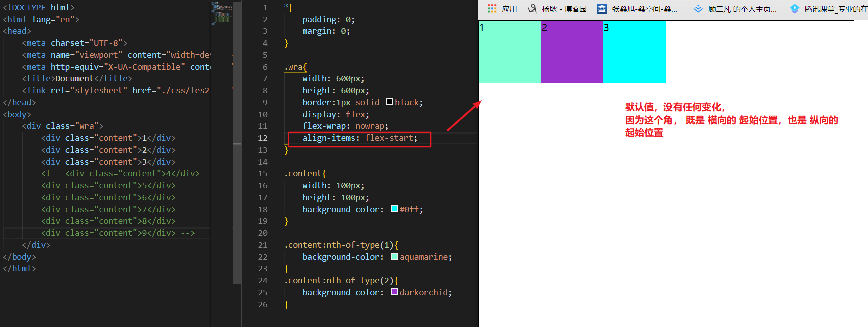Open the 顾二凡 的个人主页 bookmark
The image size is (868, 327).
click(x=735, y=9)
